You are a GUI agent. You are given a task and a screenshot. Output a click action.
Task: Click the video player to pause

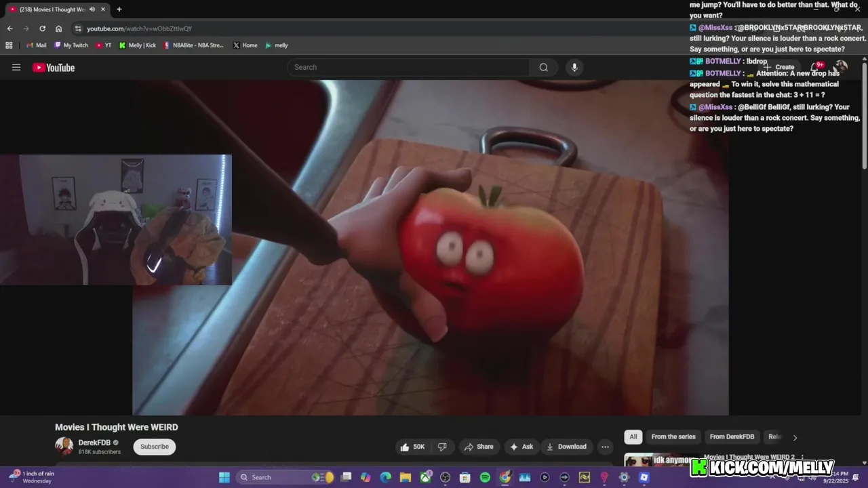click(431, 247)
